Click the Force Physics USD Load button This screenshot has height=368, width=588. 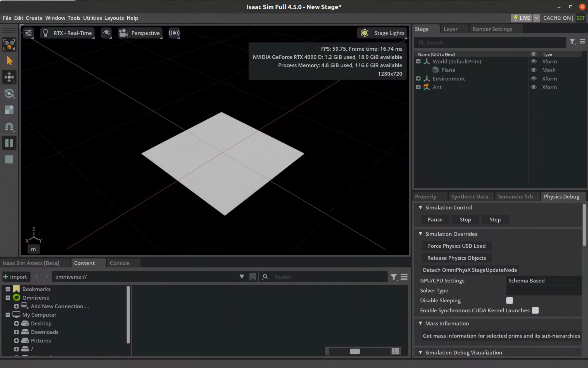click(456, 246)
